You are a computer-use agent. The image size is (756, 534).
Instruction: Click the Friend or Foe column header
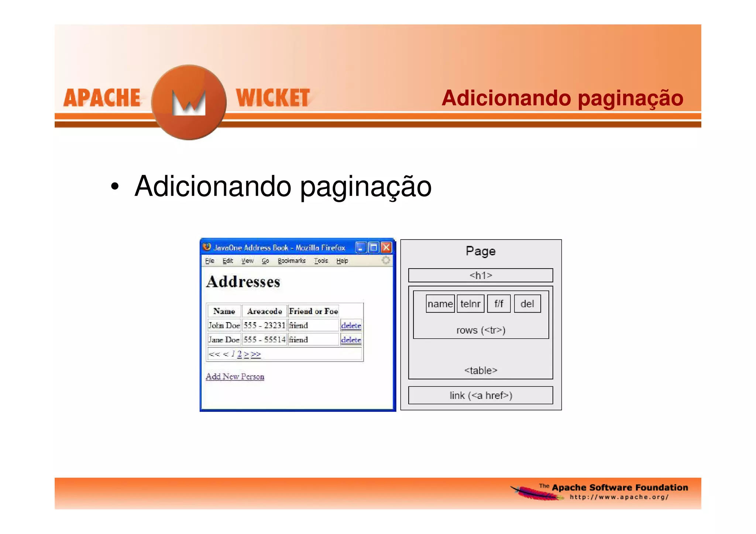coord(313,311)
